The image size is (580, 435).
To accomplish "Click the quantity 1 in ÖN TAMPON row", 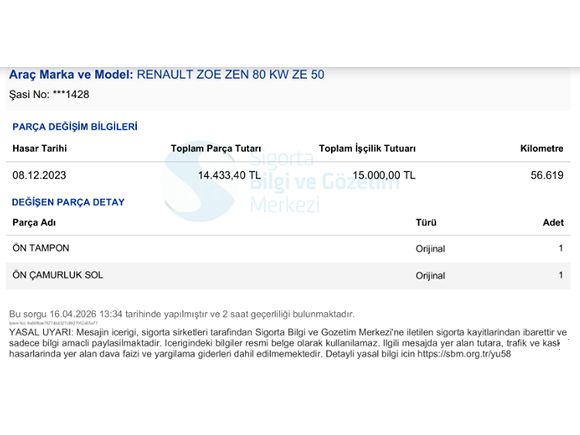I will [x=561, y=248].
